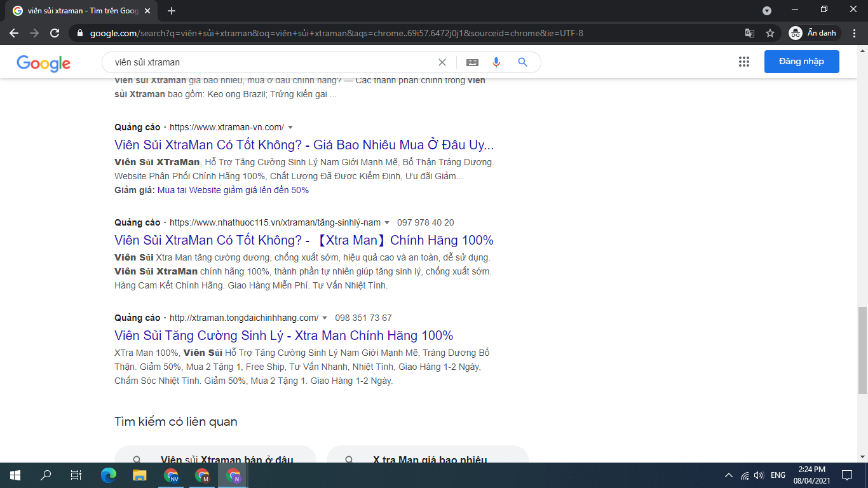Click the lock site info icon
The height and width of the screenshot is (488, 868).
[x=79, y=33]
